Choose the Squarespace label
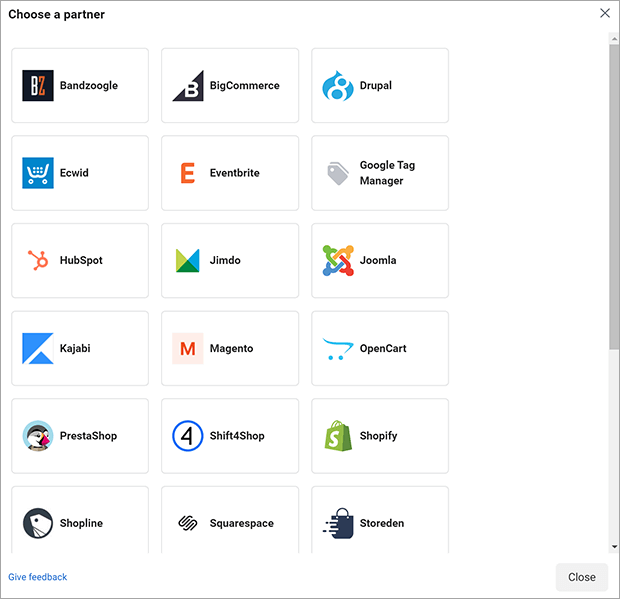 click(242, 523)
